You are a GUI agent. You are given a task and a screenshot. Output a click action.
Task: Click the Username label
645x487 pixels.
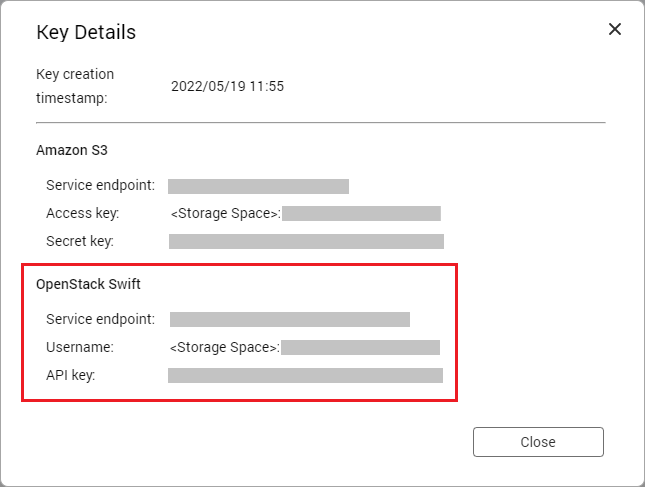click(80, 347)
